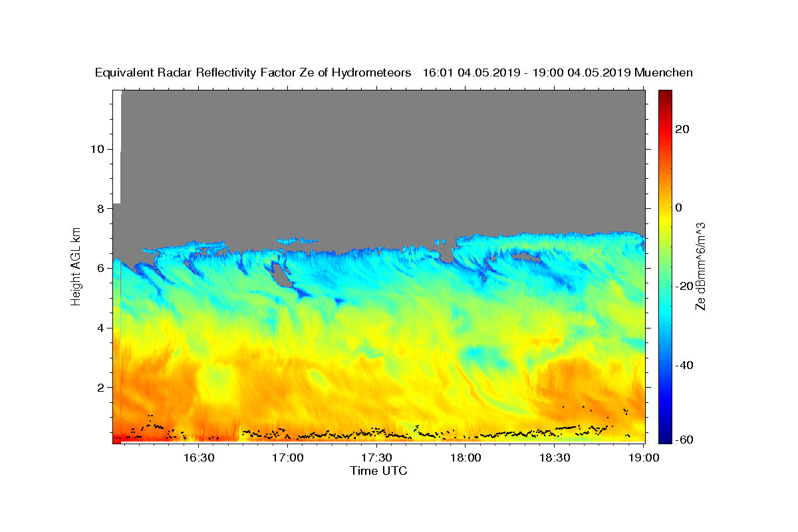Click the colorbar value 20
The height and width of the screenshot is (532, 798).
pyautogui.click(x=682, y=129)
